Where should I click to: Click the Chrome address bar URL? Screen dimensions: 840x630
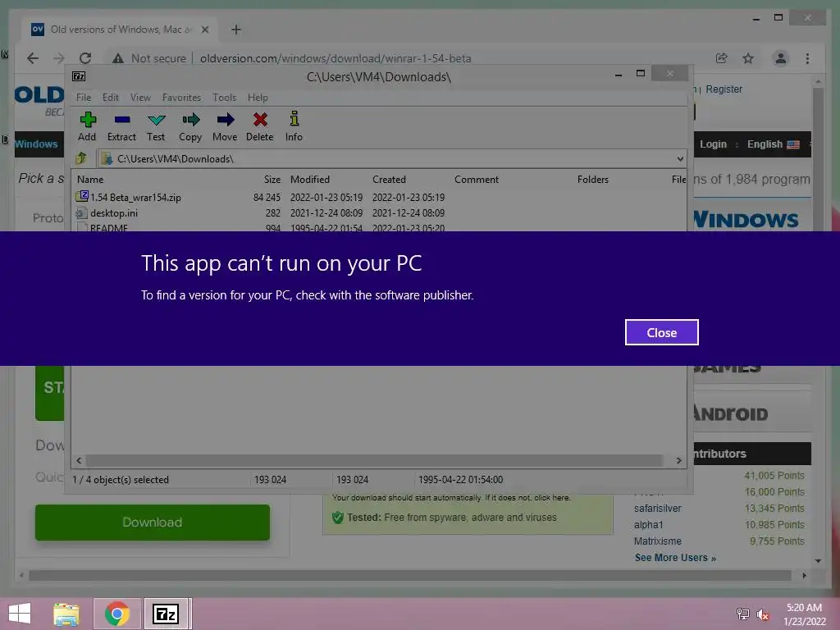(x=336, y=58)
